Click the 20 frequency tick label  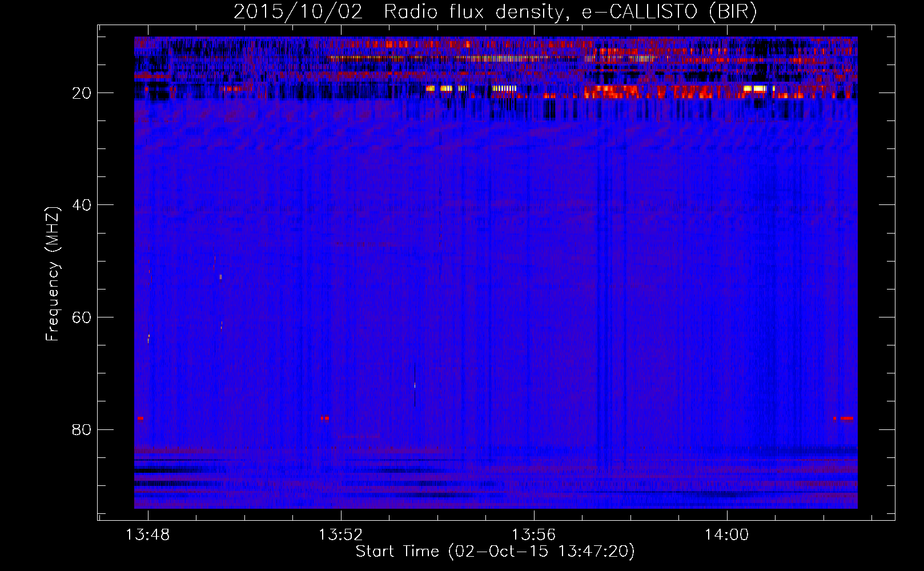82,93
